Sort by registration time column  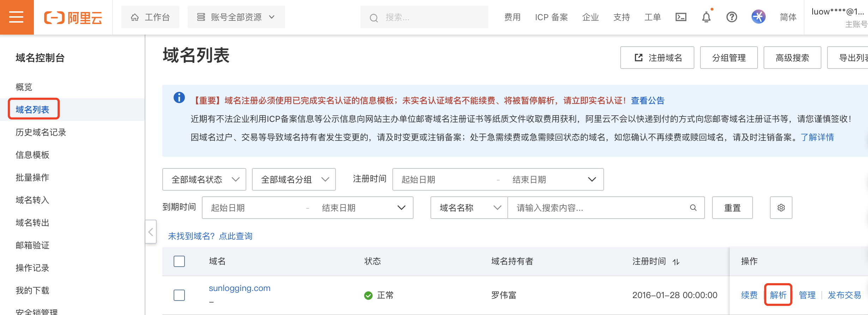(x=676, y=262)
